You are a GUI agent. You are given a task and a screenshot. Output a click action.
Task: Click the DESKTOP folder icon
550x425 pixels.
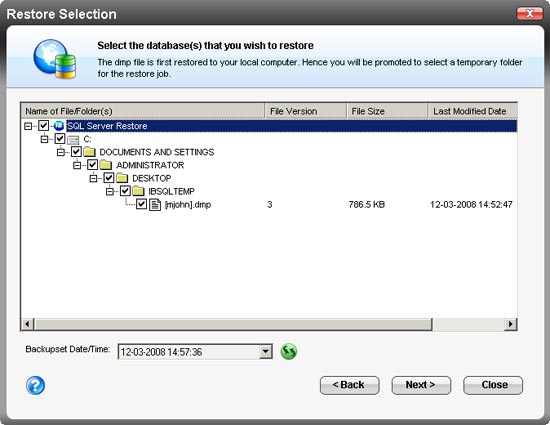(x=122, y=178)
